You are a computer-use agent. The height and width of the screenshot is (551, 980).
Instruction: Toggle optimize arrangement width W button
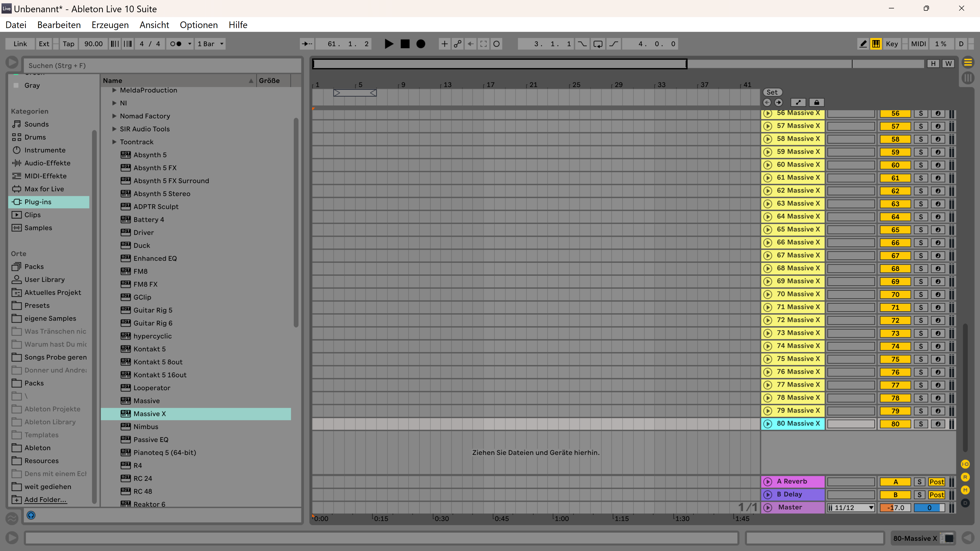[948, 64]
